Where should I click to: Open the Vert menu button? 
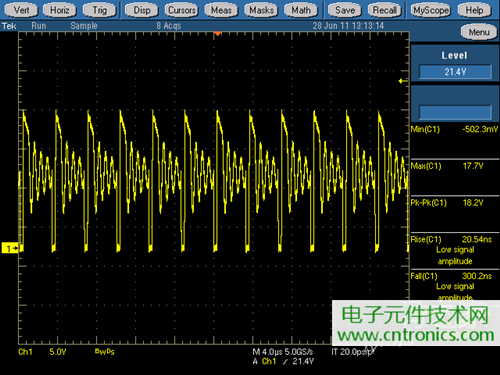tap(21, 10)
